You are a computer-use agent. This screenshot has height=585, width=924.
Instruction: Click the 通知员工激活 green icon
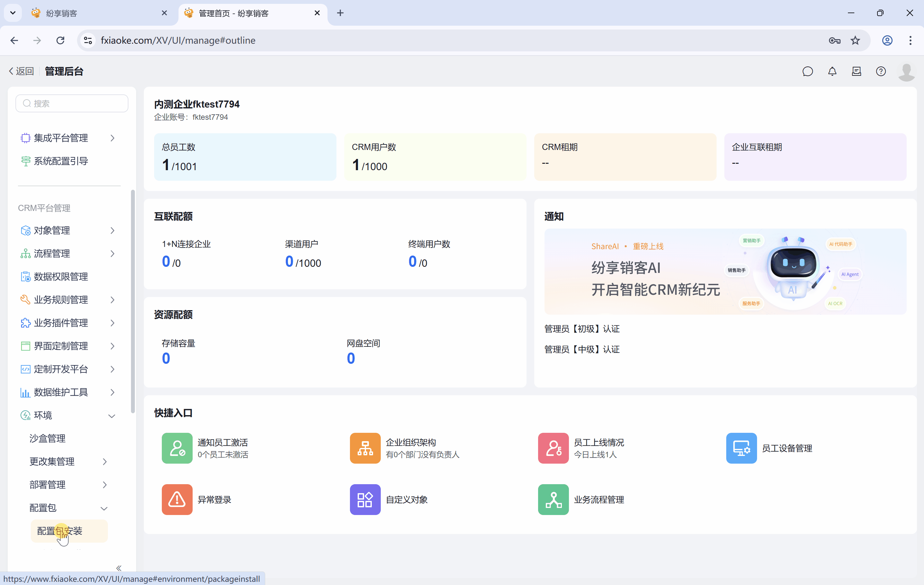pos(177,448)
